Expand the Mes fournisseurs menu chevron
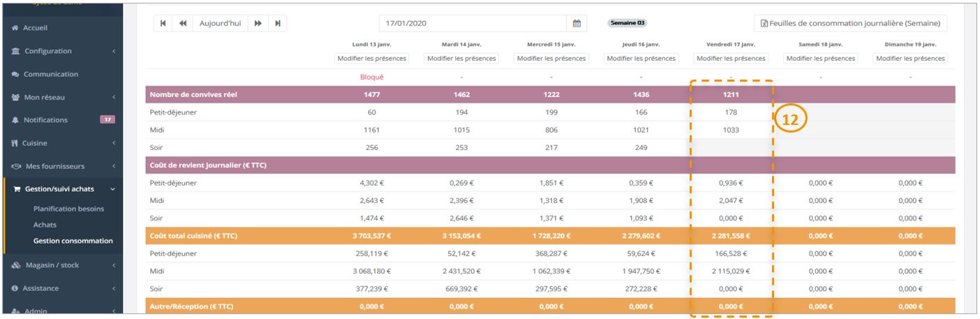The width and height of the screenshot is (980, 319). 113,166
